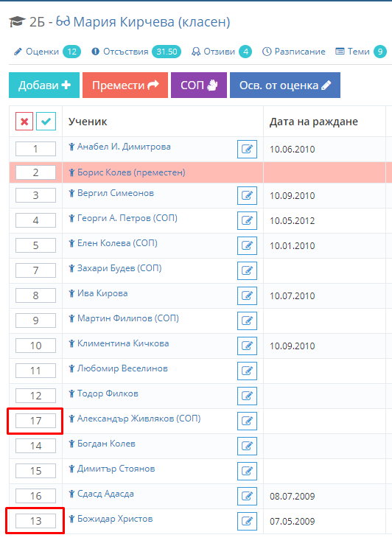Open edit icon next to Вергил Симеонов

[247, 195]
